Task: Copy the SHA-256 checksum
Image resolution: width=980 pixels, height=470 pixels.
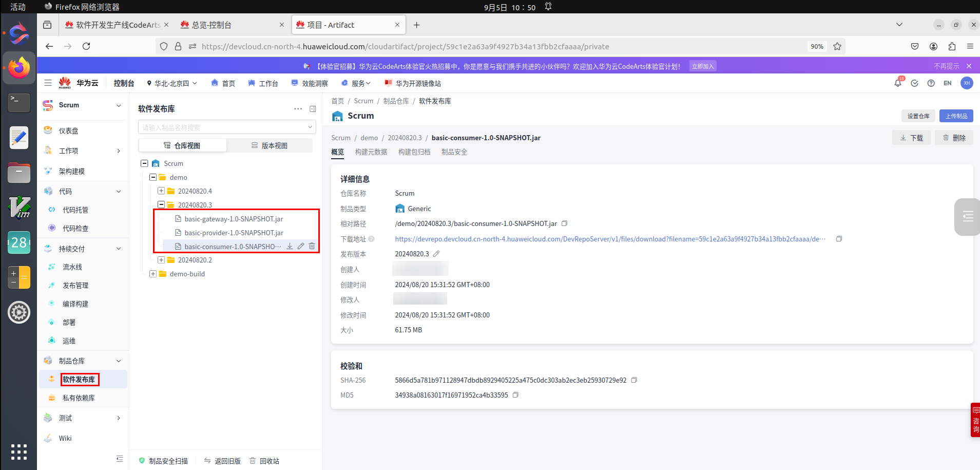Action: point(634,380)
